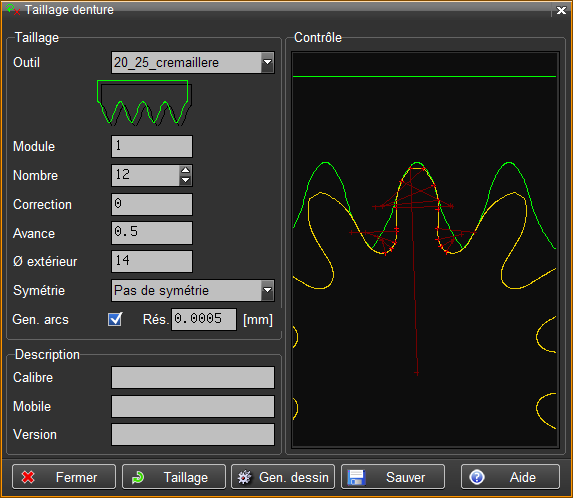Click the Ø extérieur input field
This screenshot has height=498, width=573.
(152, 262)
